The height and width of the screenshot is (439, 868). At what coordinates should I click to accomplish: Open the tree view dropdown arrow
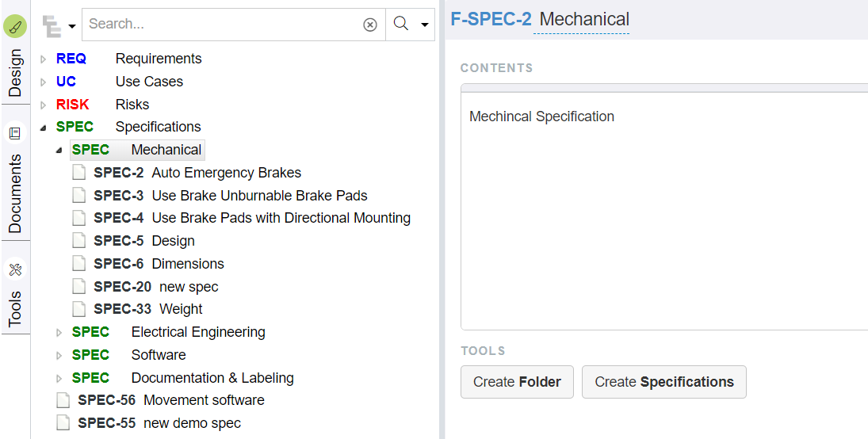coord(72,26)
